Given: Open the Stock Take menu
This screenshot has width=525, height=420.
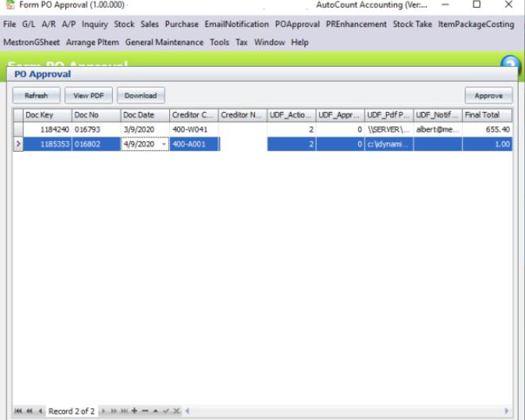Looking at the screenshot, I should tap(412, 25).
